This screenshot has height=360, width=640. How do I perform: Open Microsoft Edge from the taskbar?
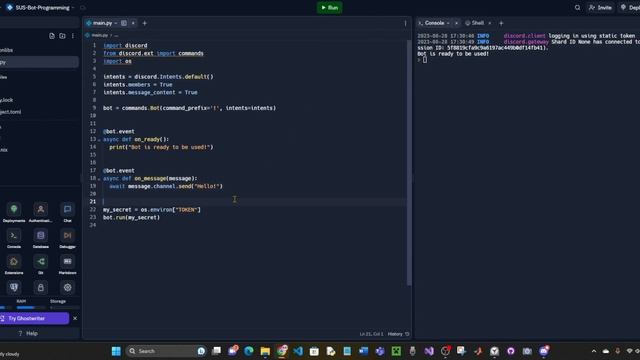[x=249, y=351]
